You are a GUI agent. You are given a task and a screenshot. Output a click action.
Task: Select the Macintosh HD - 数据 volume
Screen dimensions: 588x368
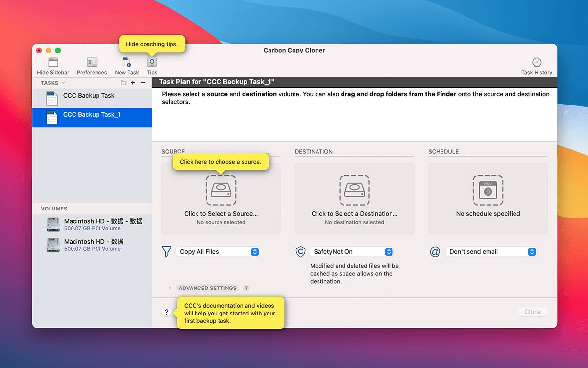click(x=92, y=245)
